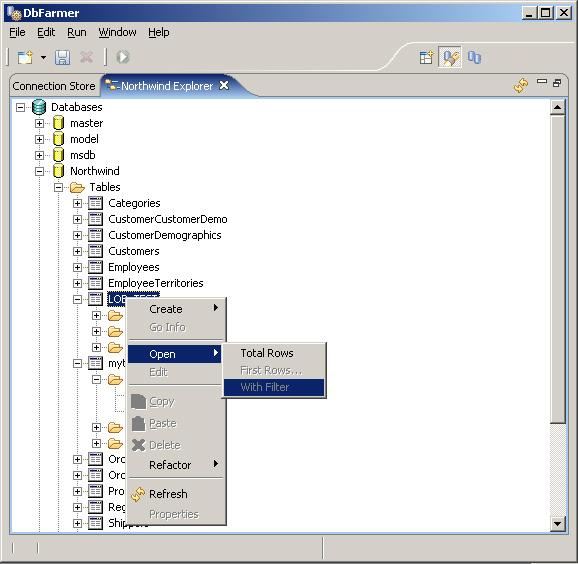Expand the Employees table node
This screenshot has width=578, height=564.
click(x=77, y=267)
